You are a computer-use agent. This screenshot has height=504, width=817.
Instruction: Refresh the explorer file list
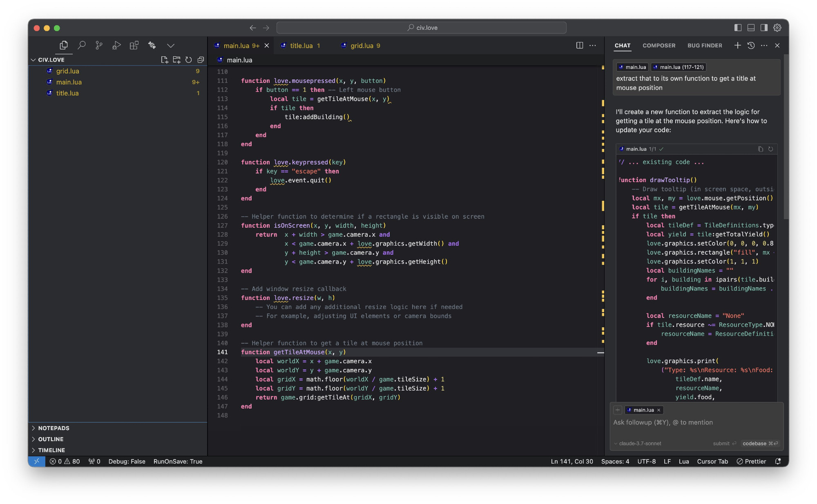[x=188, y=60]
